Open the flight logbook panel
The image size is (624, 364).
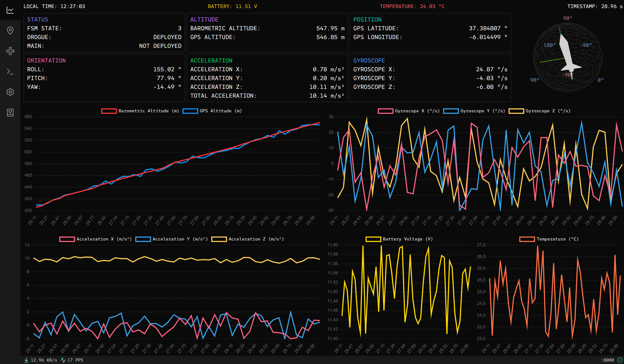10,113
